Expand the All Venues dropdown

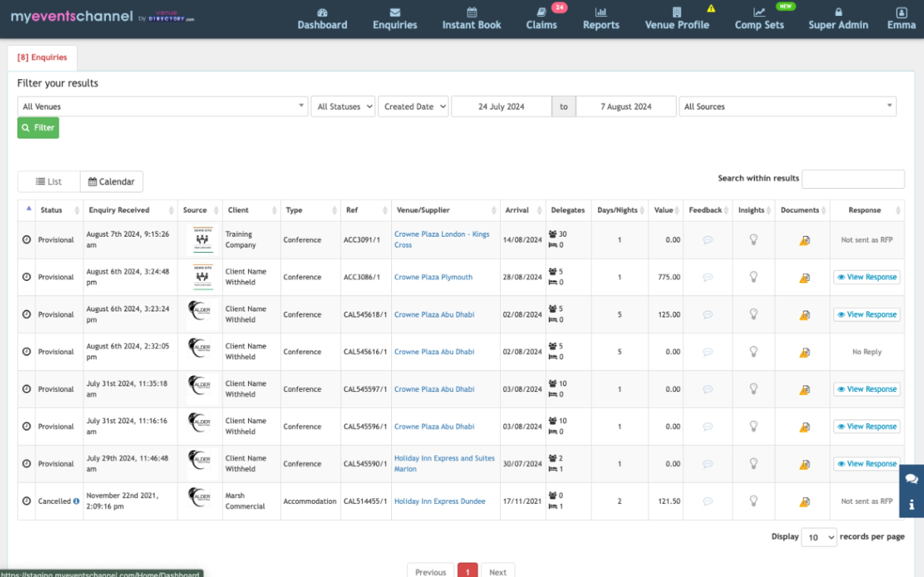pyautogui.click(x=163, y=107)
